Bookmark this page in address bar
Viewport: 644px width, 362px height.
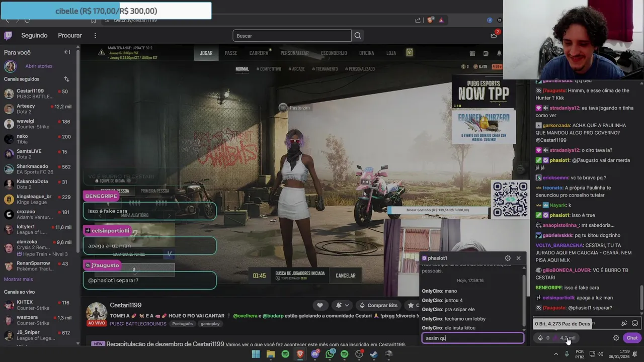click(94, 20)
